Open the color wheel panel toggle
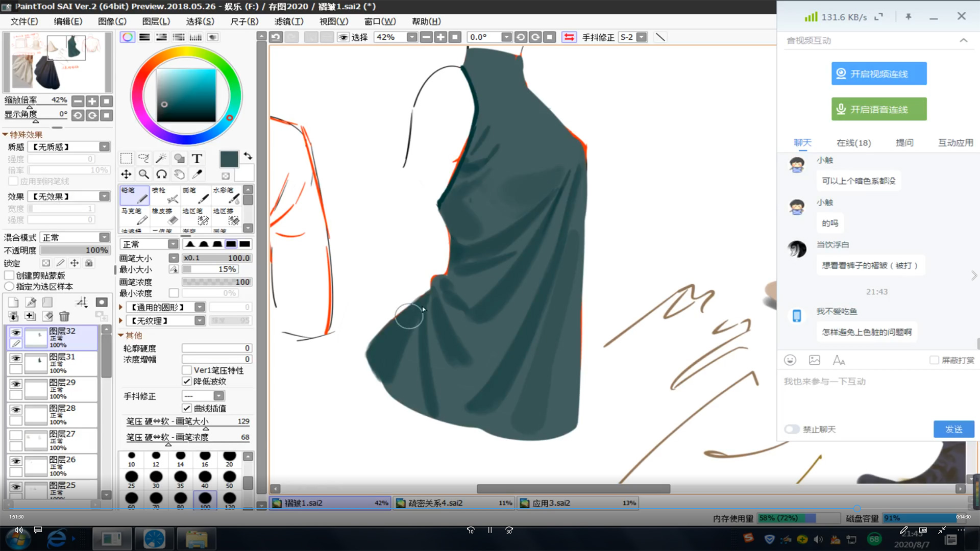The height and width of the screenshot is (551, 980). (x=128, y=37)
